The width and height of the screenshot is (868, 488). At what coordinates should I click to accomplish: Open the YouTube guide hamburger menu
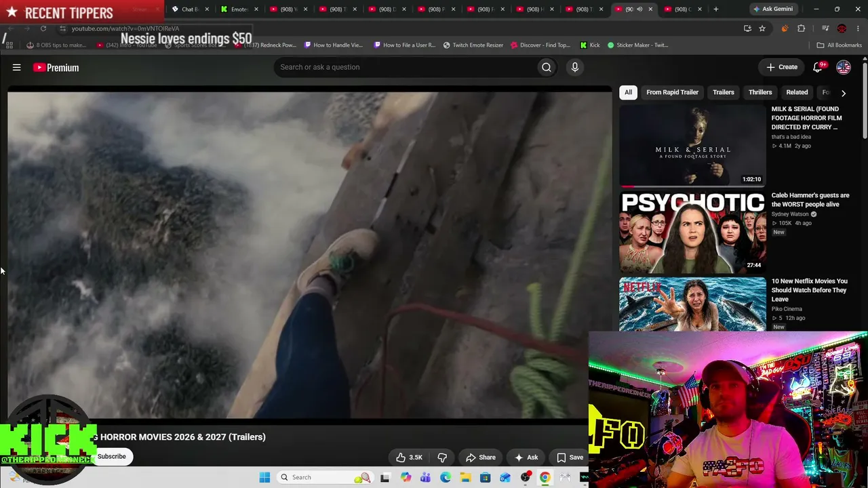[17, 67]
